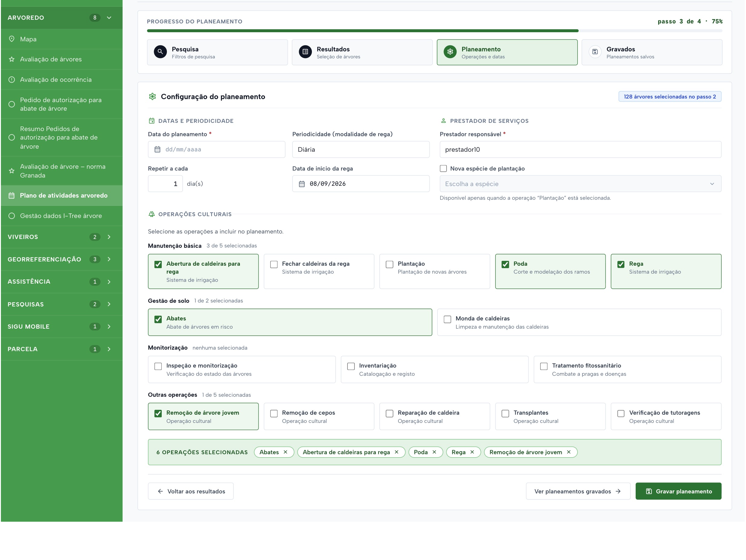Check Fechar caldeiras da rega
This screenshot has height=560, width=746.
tap(274, 264)
